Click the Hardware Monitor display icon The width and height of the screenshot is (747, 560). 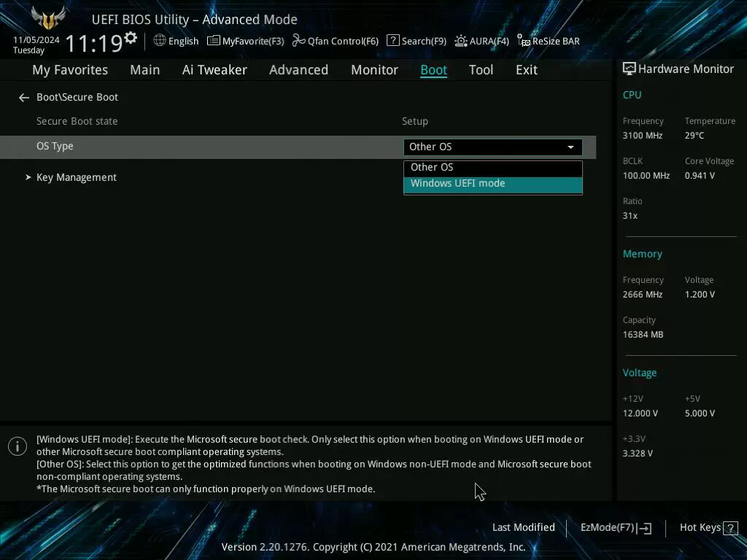click(629, 69)
